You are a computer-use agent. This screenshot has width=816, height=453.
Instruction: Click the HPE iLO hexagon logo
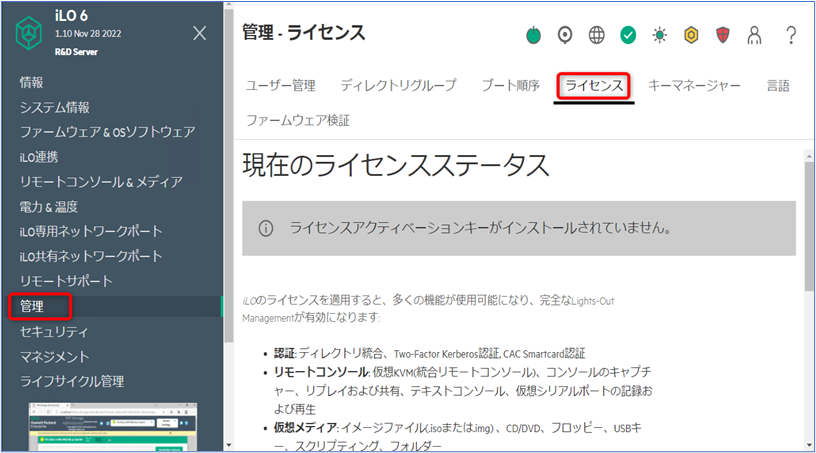click(28, 33)
